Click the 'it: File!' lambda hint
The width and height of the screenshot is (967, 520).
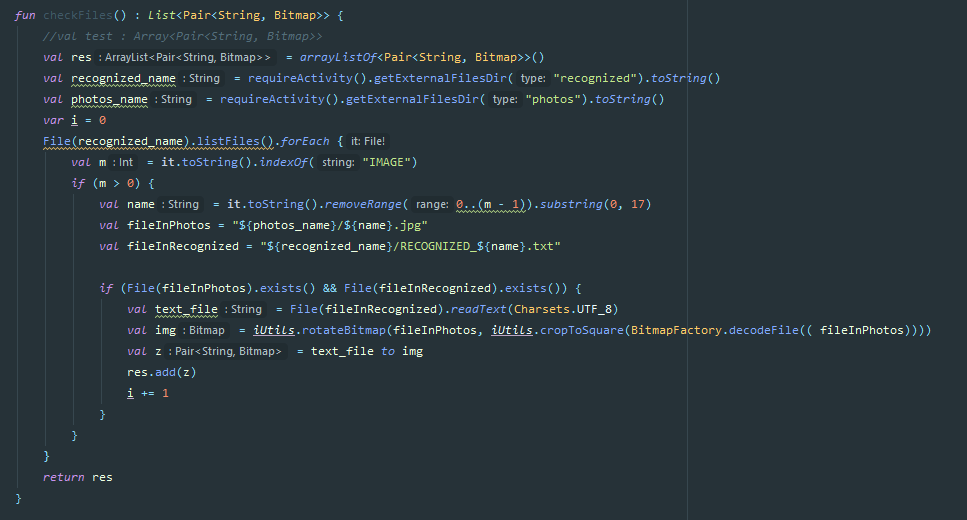click(368, 141)
